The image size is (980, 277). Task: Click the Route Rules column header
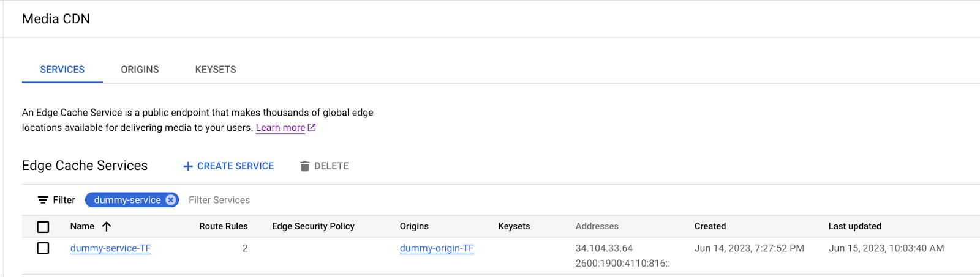click(223, 226)
